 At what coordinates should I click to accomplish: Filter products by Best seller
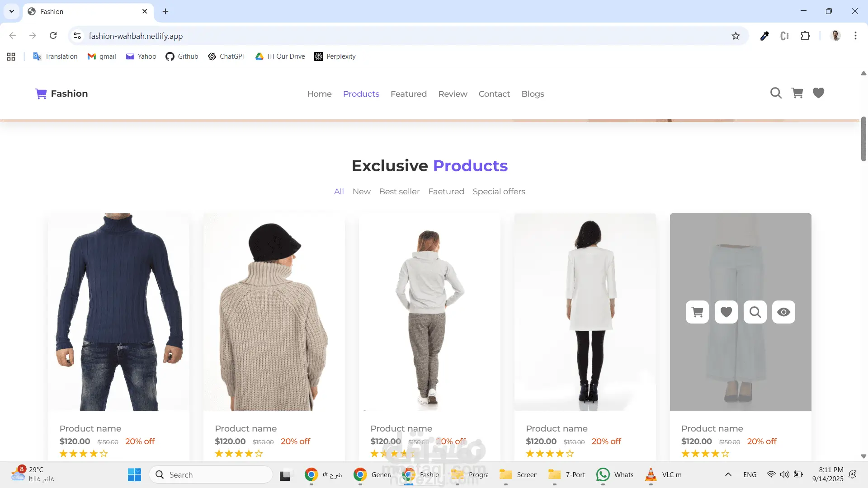tap(399, 192)
